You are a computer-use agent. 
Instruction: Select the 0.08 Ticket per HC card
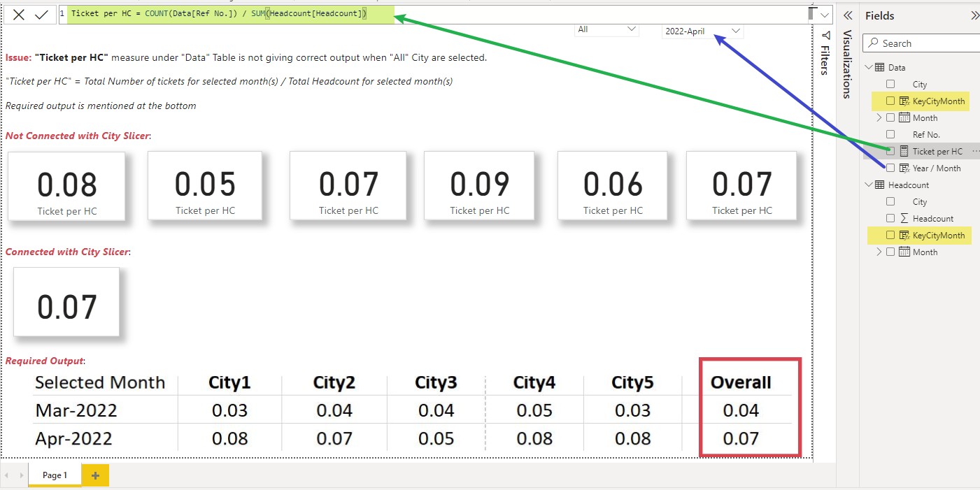[x=66, y=187]
